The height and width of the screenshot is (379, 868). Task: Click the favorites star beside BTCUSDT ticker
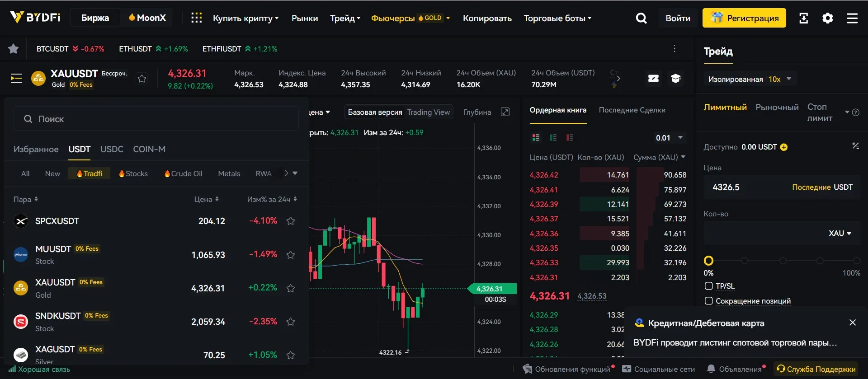pyautogui.click(x=14, y=49)
